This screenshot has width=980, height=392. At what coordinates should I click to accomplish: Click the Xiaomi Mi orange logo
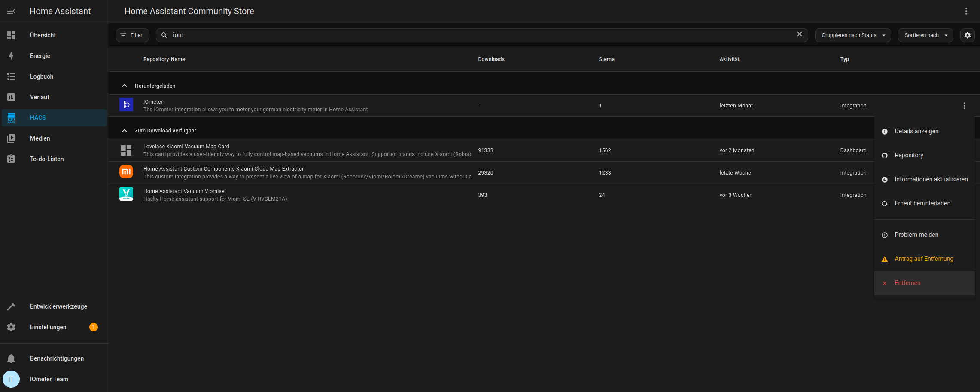point(126,171)
